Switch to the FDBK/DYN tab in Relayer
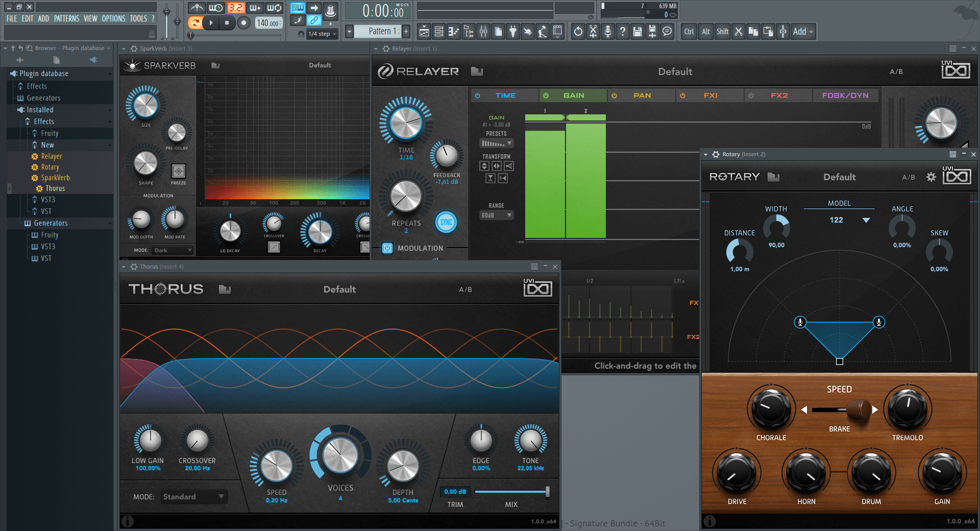980x531 pixels. [x=845, y=95]
